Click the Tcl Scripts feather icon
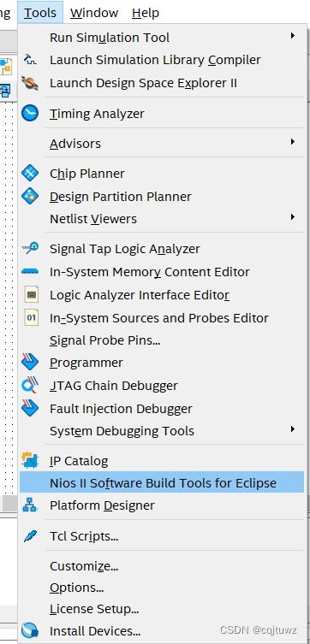 (30, 536)
